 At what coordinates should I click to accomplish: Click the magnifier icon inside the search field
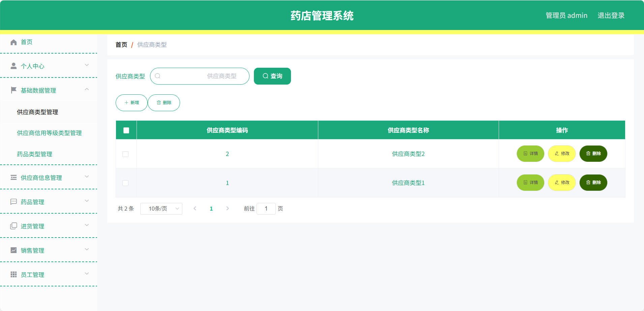tap(157, 76)
